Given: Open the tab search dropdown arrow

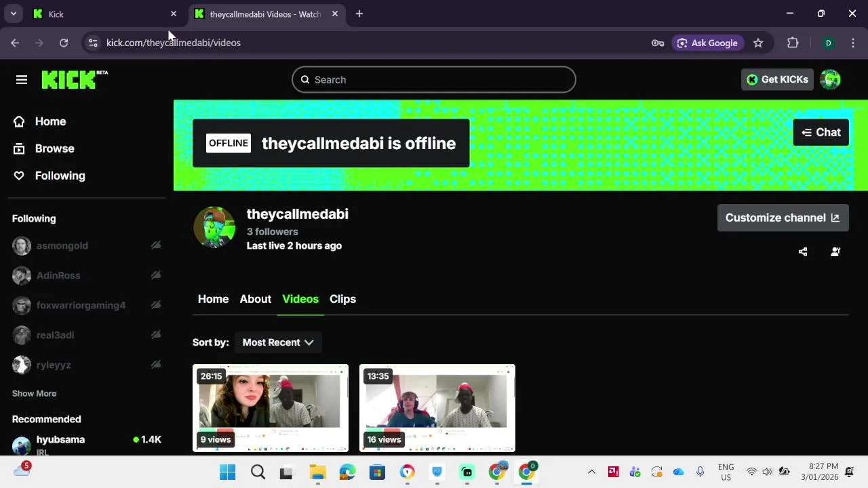Looking at the screenshot, I should [x=13, y=14].
